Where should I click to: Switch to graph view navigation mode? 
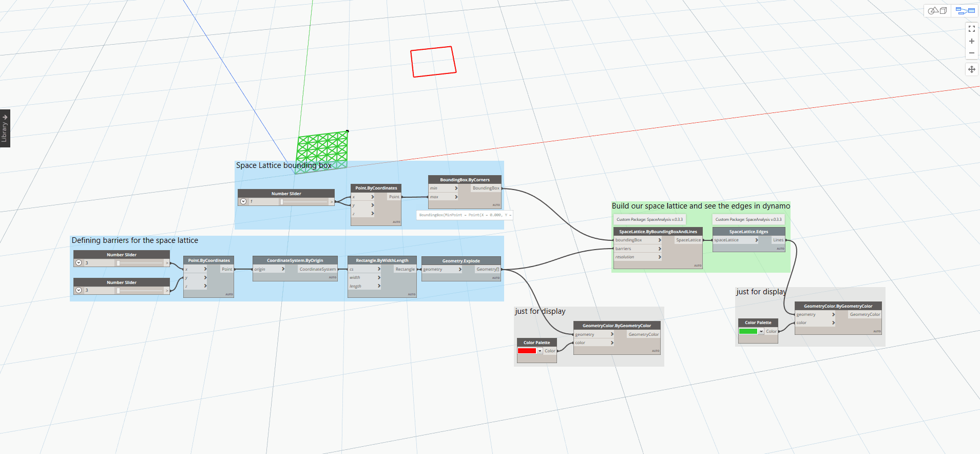(x=965, y=11)
